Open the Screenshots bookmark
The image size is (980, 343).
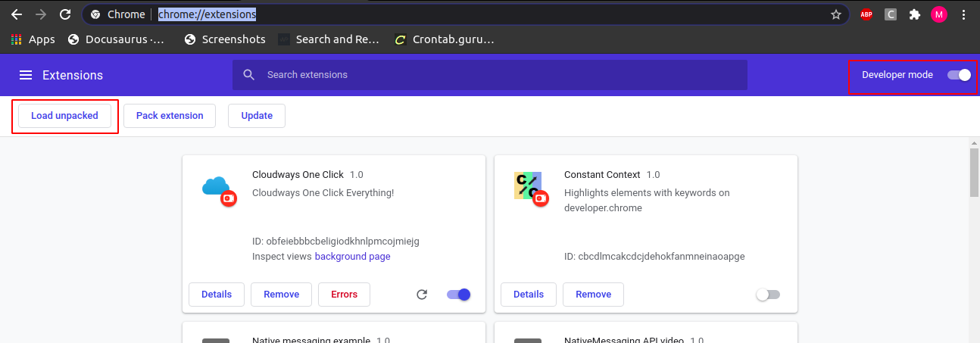tap(225, 39)
